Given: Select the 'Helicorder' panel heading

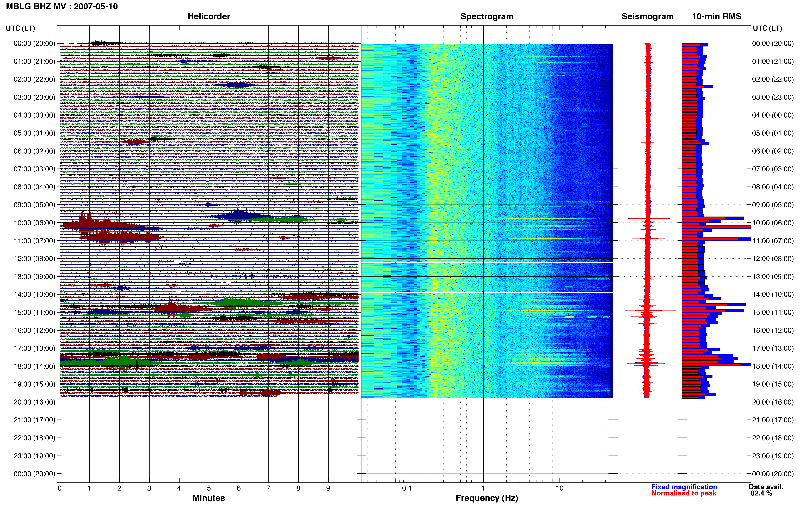Looking at the screenshot, I should click(208, 16).
